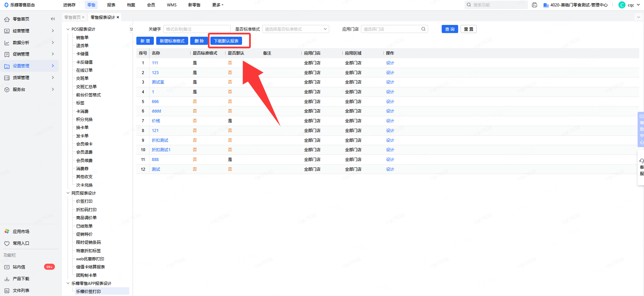Open 服务台 sidebar icon

point(7,90)
